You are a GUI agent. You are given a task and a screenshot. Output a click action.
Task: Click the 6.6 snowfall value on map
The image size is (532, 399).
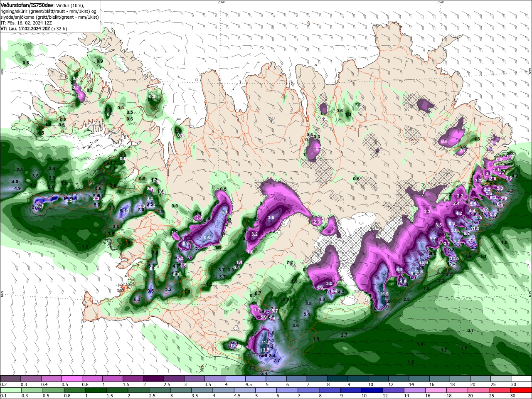tap(207, 237)
